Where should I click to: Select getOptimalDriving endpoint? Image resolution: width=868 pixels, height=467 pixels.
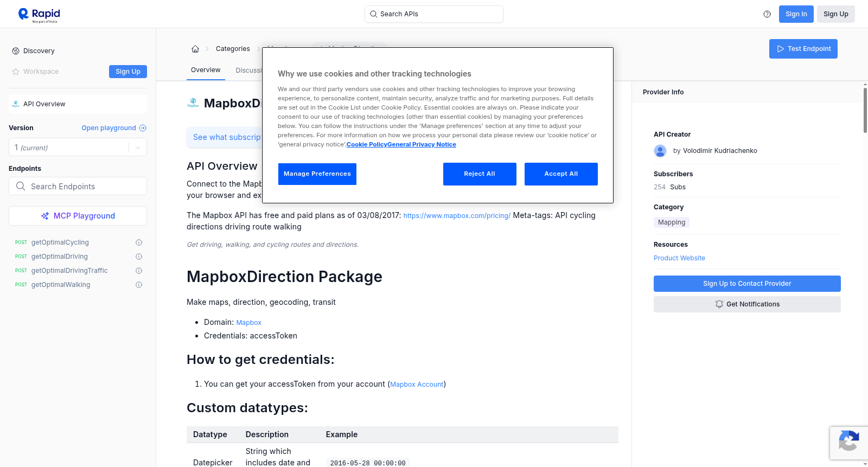(x=60, y=257)
